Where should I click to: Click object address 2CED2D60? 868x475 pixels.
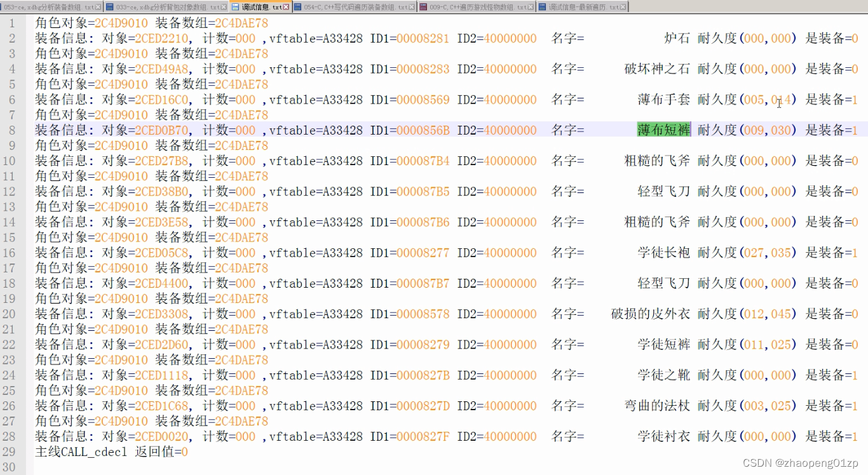coord(161,344)
